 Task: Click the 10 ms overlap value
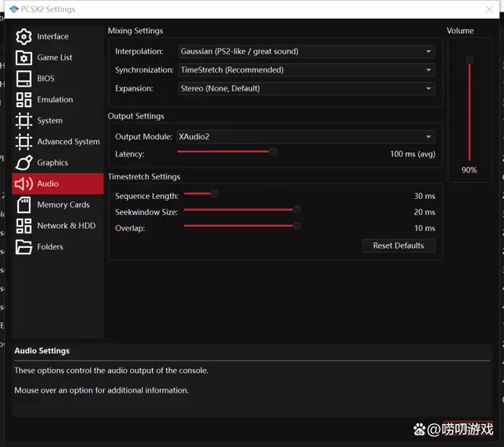pyautogui.click(x=424, y=228)
